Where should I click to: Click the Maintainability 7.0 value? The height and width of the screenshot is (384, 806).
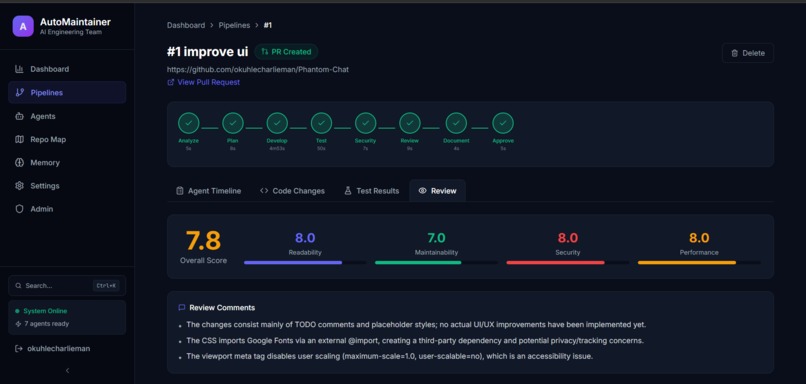coord(436,238)
